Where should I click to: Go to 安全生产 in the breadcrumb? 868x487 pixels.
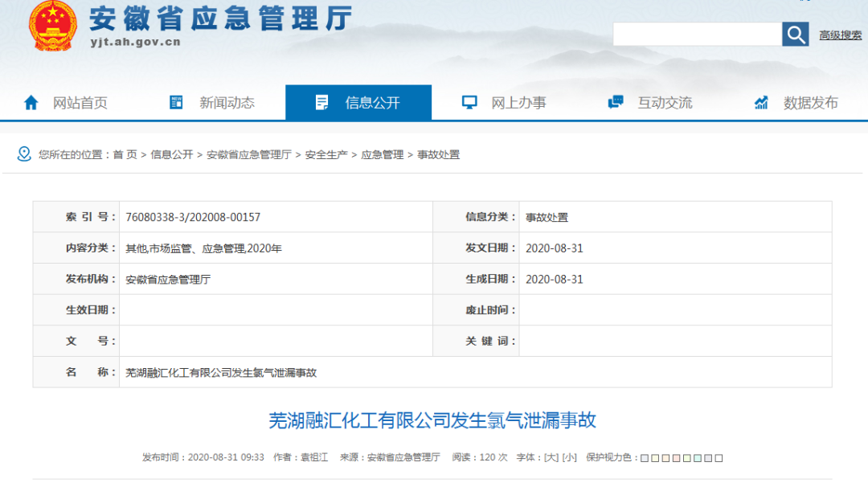tap(326, 154)
